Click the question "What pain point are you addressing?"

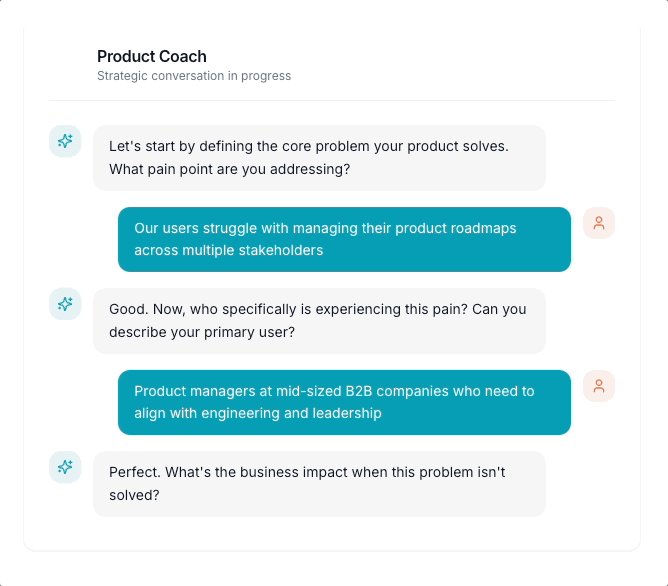click(x=229, y=169)
